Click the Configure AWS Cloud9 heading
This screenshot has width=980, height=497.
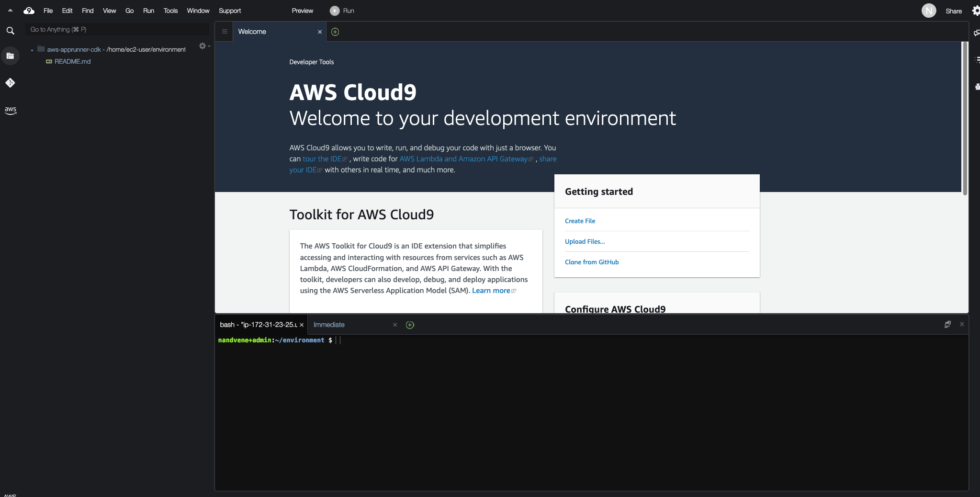click(615, 309)
